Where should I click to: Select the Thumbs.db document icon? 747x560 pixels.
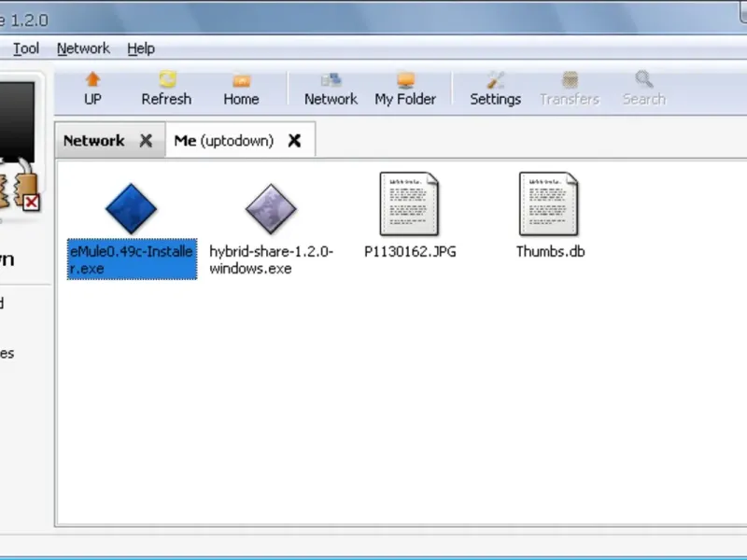[549, 203]
